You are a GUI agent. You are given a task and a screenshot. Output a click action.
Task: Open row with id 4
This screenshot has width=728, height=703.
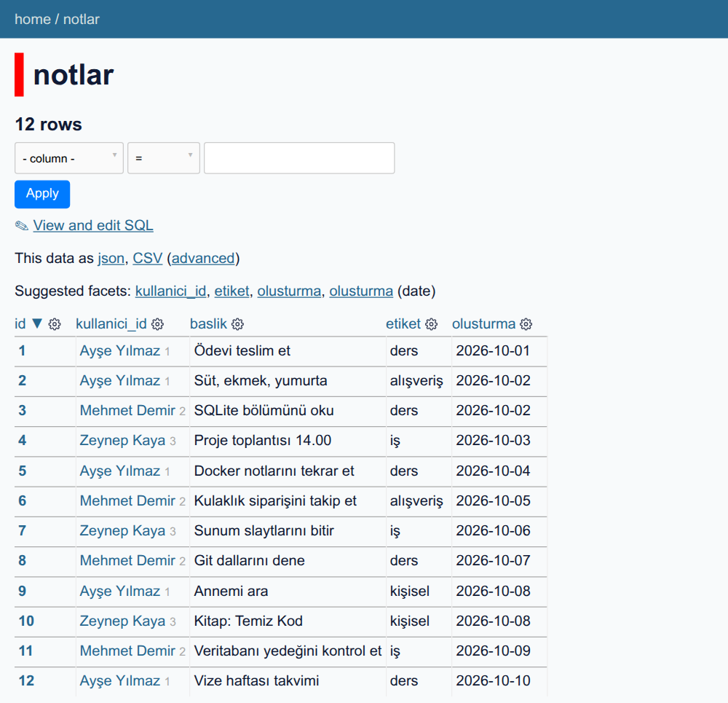click(22, 441)
